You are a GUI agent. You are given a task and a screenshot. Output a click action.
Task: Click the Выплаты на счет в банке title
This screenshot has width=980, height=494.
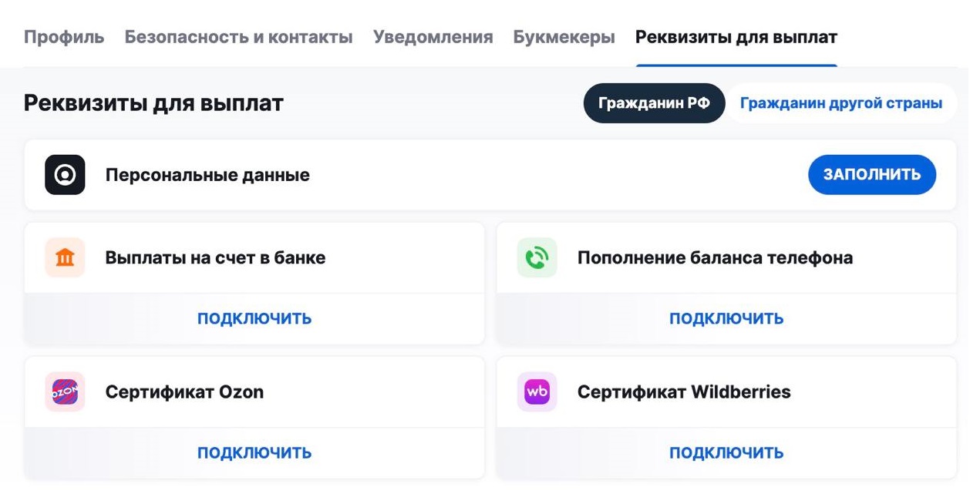[x=215, y=257]
